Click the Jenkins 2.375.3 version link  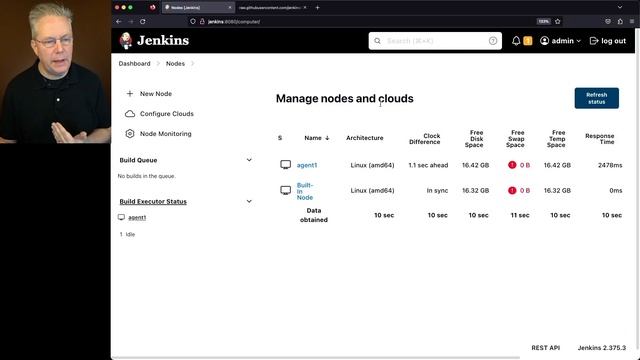[602, 348]
